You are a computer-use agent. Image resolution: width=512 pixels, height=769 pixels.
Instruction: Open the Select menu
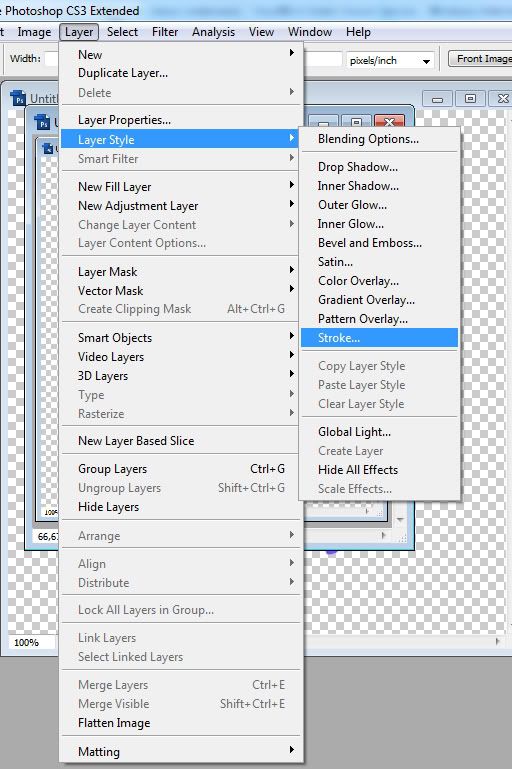point(122,32)
